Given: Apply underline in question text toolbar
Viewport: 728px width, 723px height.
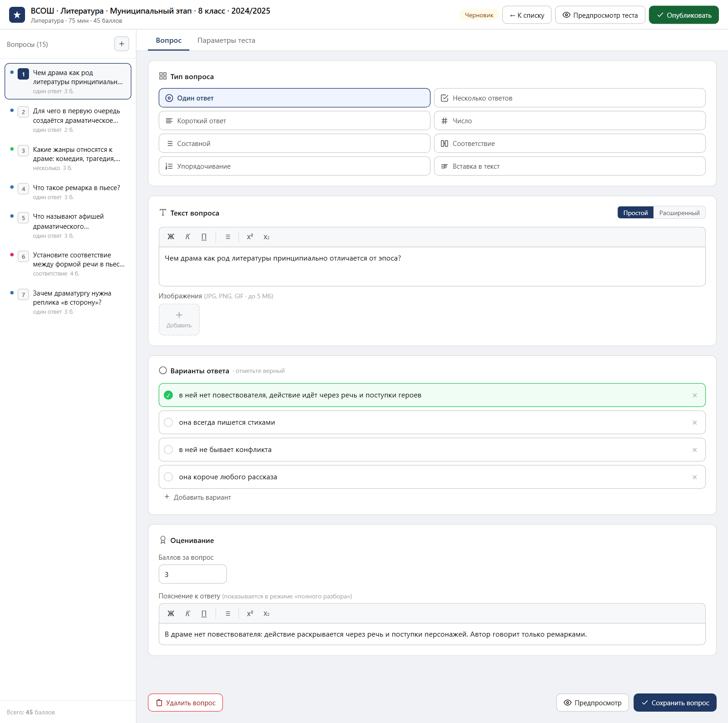Looking at the screenshot, I should (204, 237).
